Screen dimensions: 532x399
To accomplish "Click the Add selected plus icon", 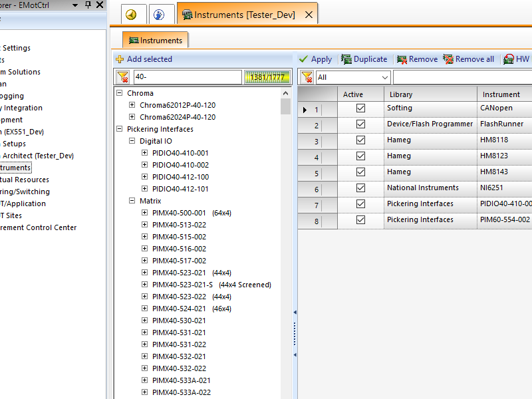I will 120,59.
